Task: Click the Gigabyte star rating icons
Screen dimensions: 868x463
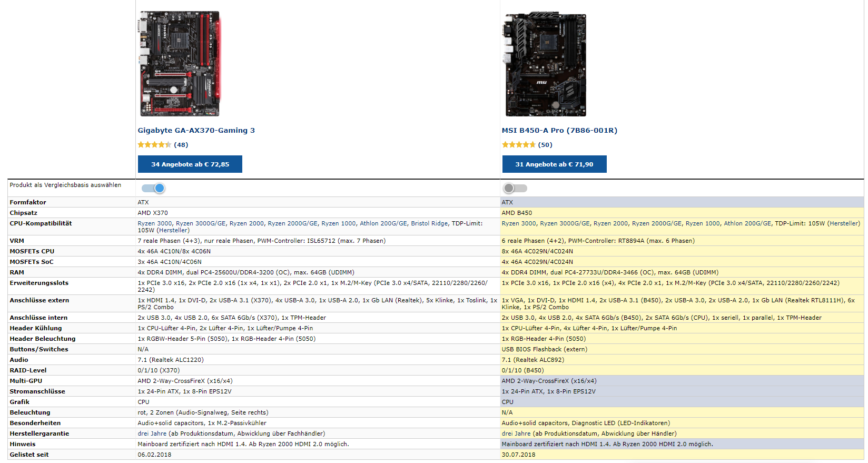Action: tap(154, 145)
